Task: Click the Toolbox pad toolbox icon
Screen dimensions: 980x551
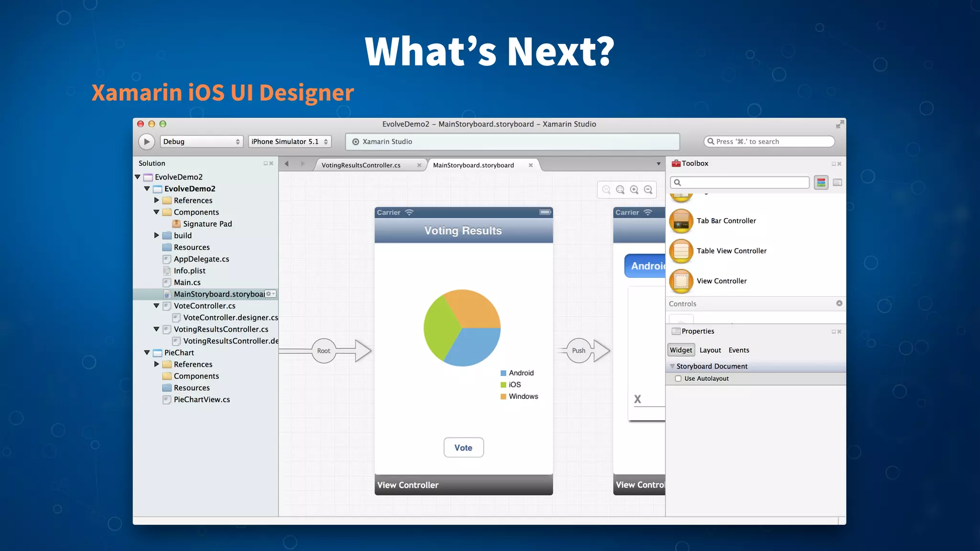Action: click(676, 164)
